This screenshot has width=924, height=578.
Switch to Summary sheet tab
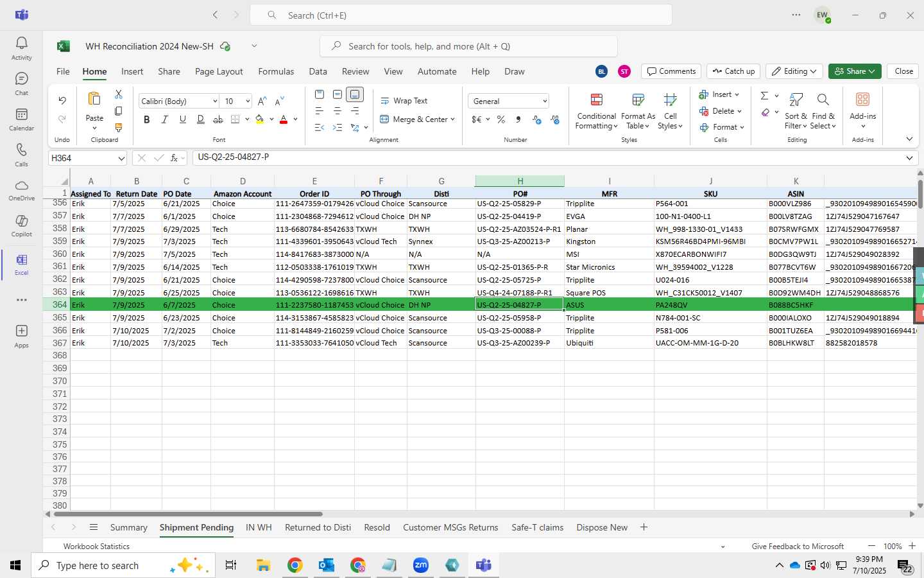[128, 527]
